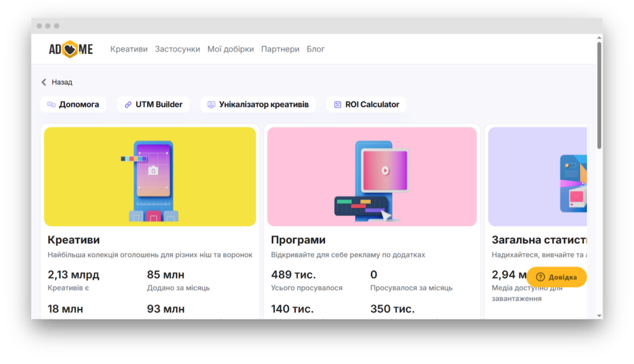The width and height of the screenshot is (634, 364).
Task: Click the icon on Унікалізатор креативів button
Action: (211, 105)
